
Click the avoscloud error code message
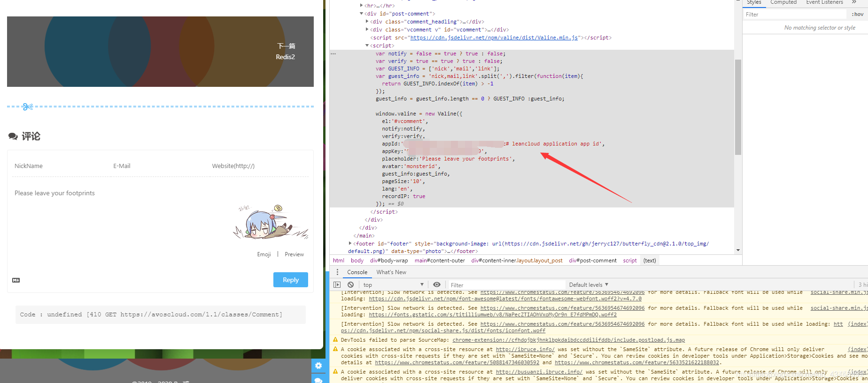[x=161, y=314]
